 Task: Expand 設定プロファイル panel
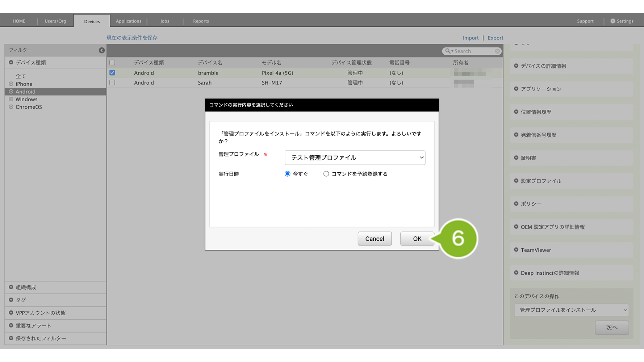pos(571,181)
